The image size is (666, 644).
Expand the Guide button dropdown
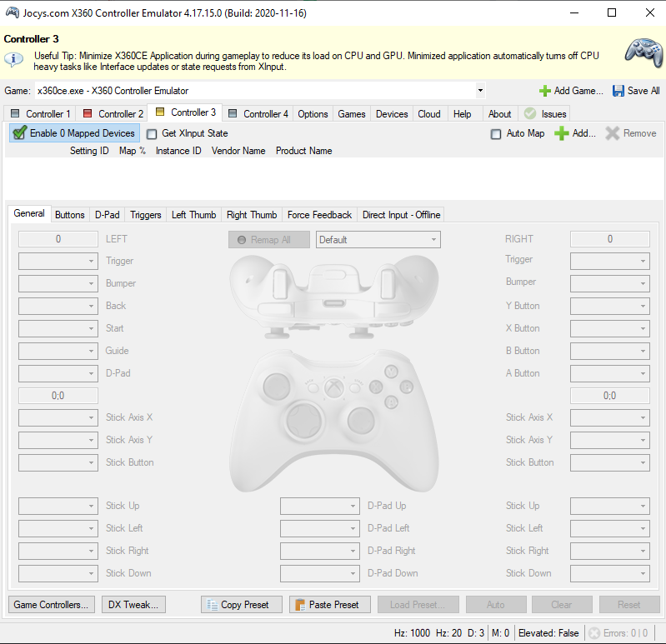click(x=58, y=351)
